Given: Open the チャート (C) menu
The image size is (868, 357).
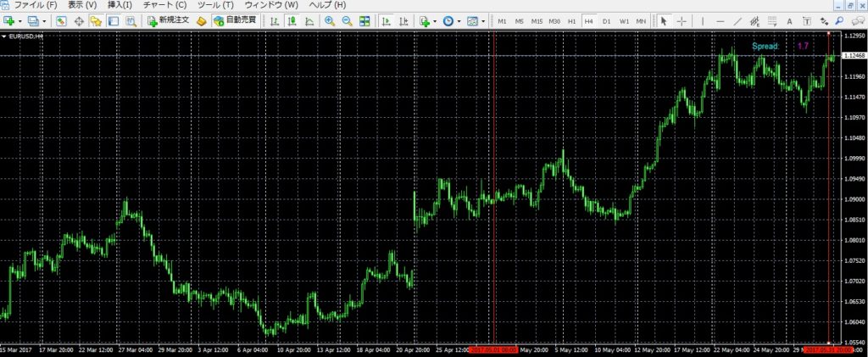Looking at the screenshot, I should (164, 5).
